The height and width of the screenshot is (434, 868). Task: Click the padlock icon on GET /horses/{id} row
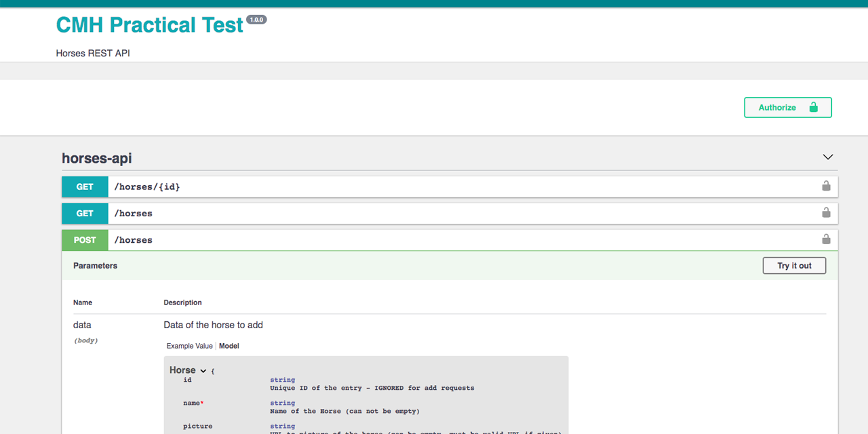click(826, 185)
